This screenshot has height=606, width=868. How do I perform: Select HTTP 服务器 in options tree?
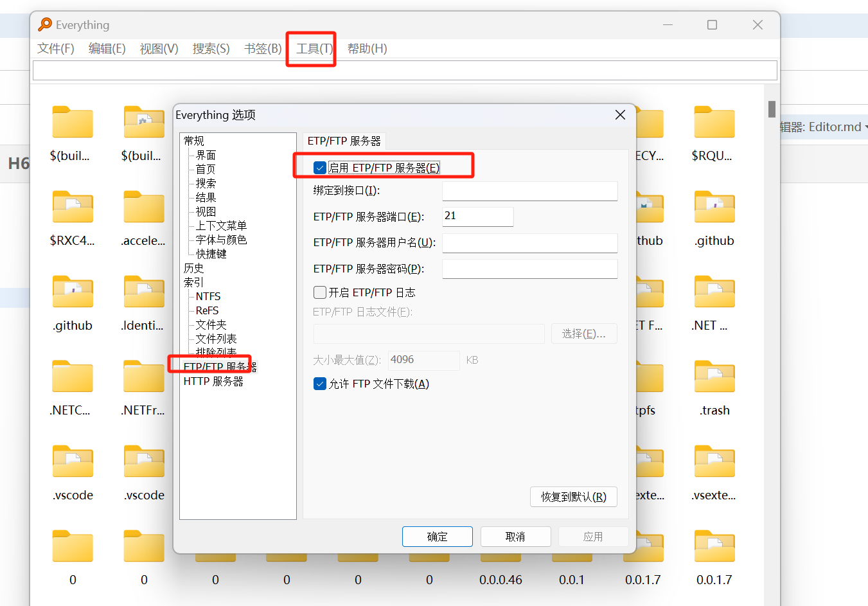(213, 381)
